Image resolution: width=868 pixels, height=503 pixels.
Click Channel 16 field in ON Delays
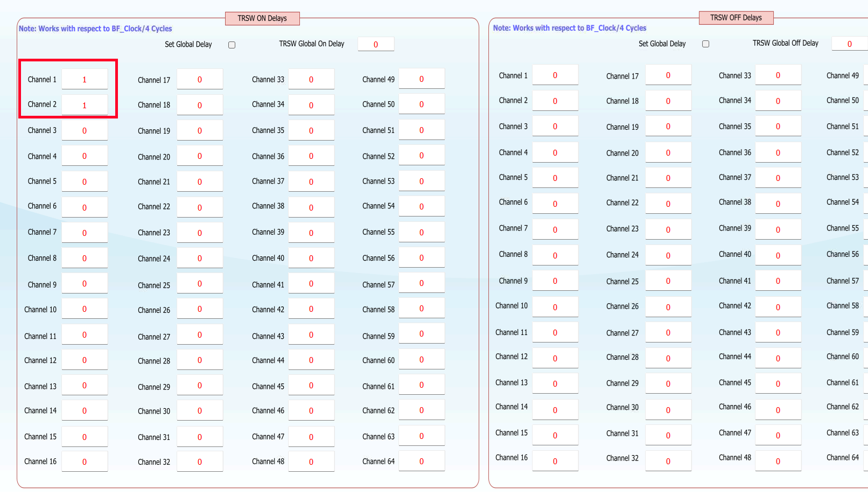tap(85, 462)
